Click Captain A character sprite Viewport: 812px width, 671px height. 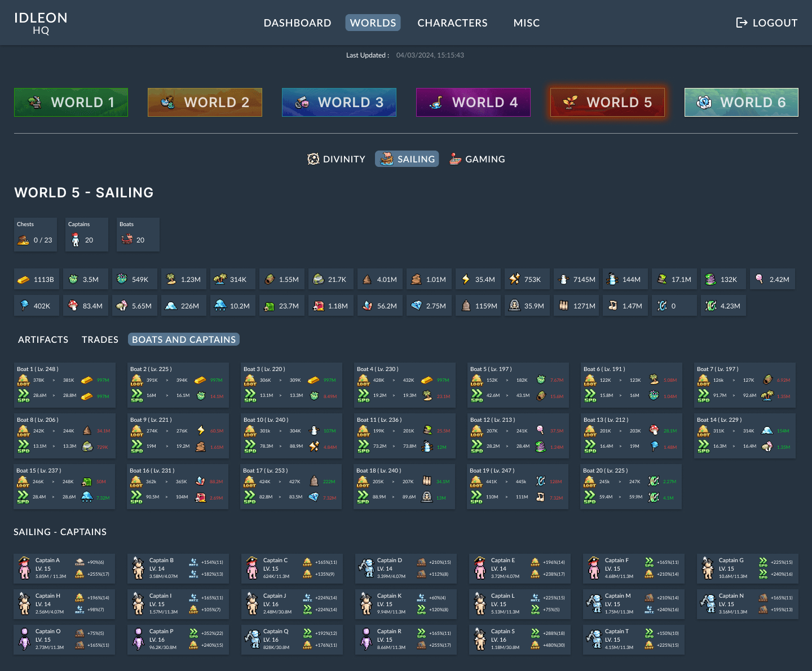pyautogui.click(x=24, y=568)
